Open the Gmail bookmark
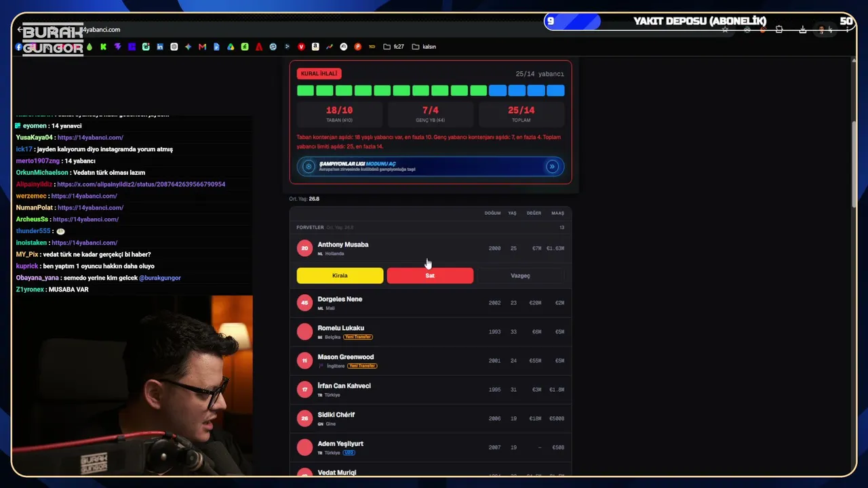The width and height of the screenshot is (868, 488). pyautogui.click(x=202, y=47)
